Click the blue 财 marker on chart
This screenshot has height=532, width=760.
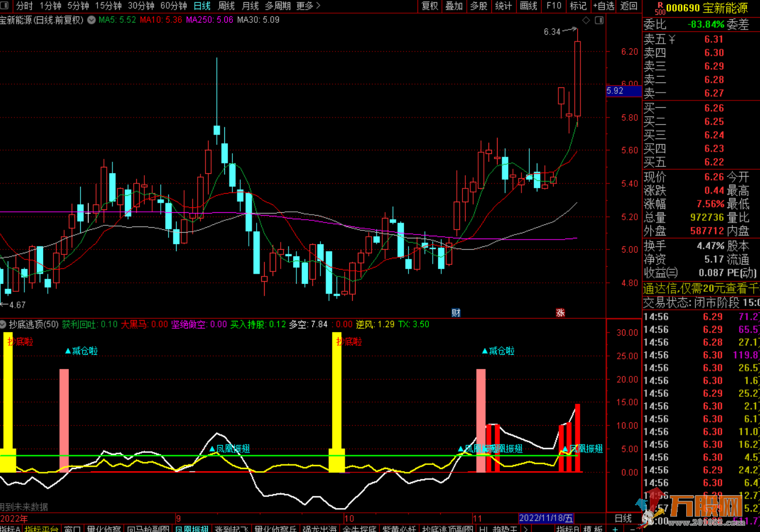[x=456, y=313]
